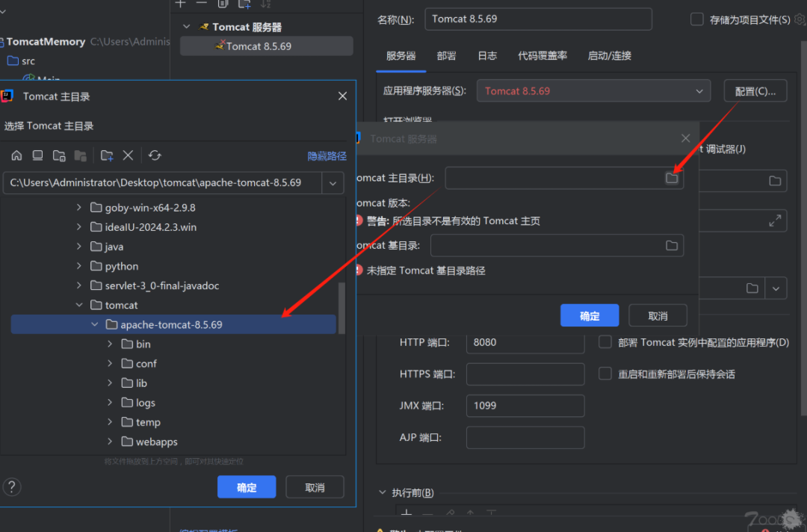Expand the idealU-2024.2.3.win folder

(78, 227)
